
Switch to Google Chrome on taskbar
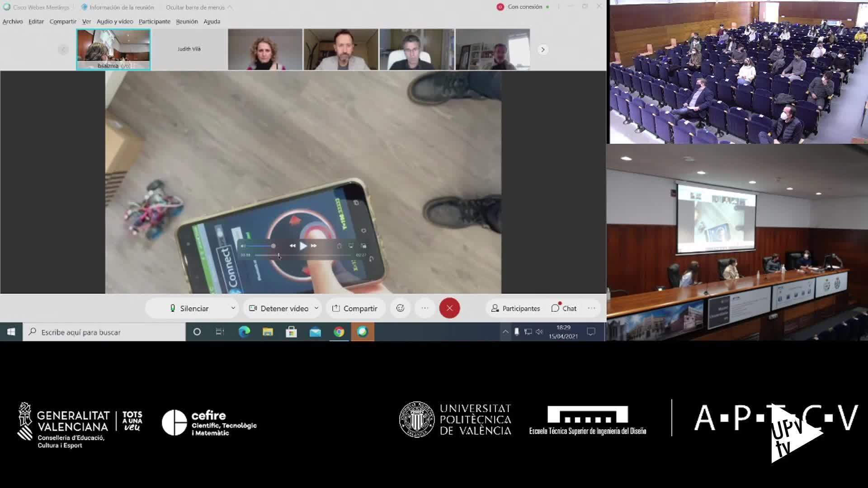(339, 332)
